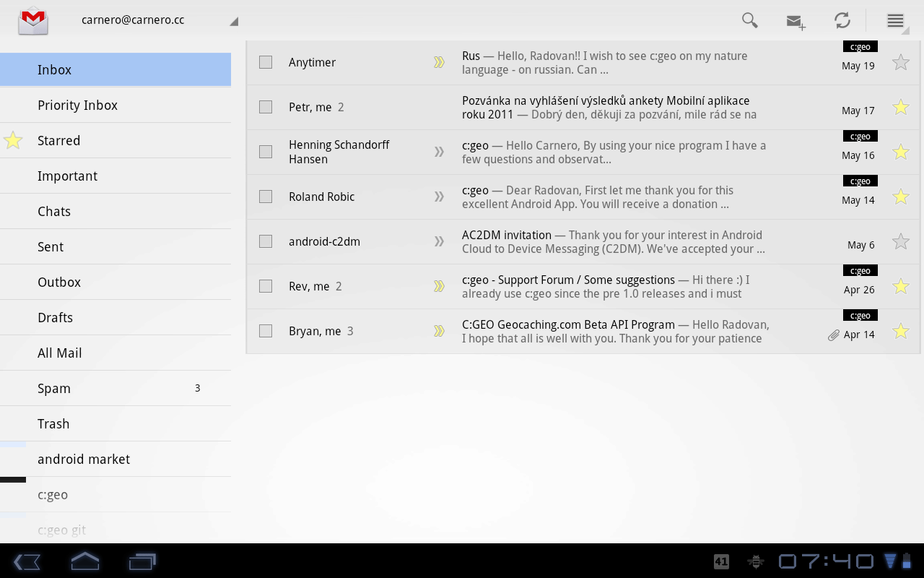The width and height of the screenshot is (924, 578).
Task: Click c:geo label tag on Apr 14 message
Action: click(x=860, y=315)
